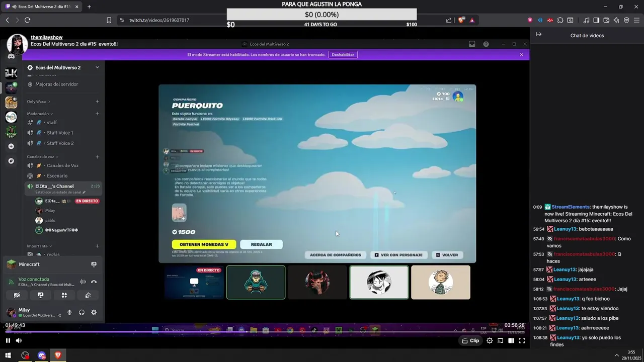644x362 pixels.
Task: Click OBTENER MONEDAS V button
Action: [204, 244]
